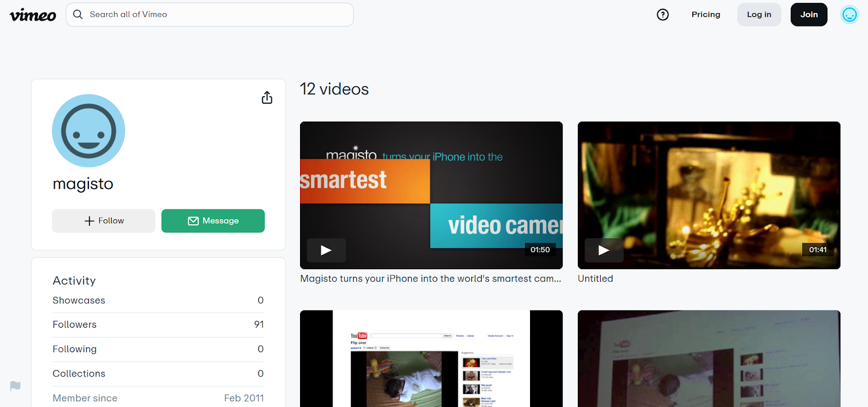This screenshot has height=407, width=868.
Task: Play the Untitled video
Action: (604, 250)
